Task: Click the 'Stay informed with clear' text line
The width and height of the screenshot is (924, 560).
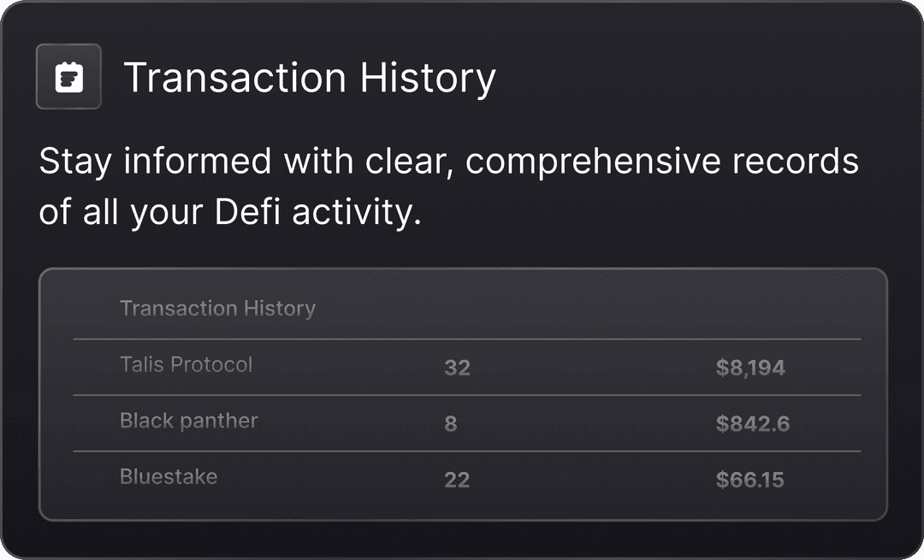Action: [x=448, y=161]
